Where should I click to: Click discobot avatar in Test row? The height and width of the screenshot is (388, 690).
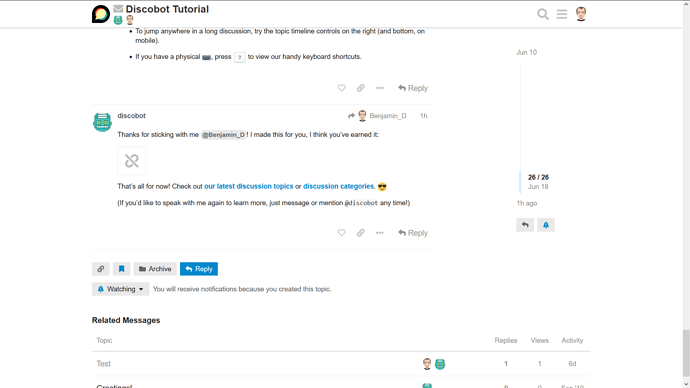(x=440, y=364)
